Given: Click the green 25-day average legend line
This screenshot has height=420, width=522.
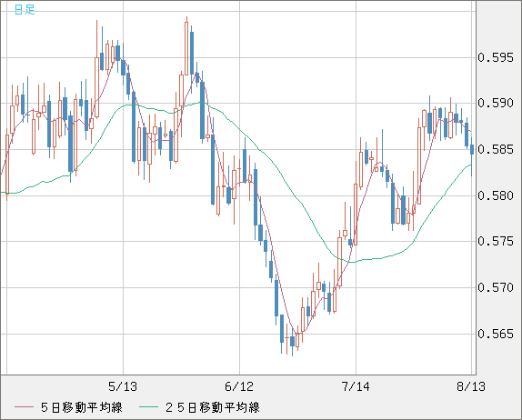Looking at the screenshot, I should tap(148, 407).
